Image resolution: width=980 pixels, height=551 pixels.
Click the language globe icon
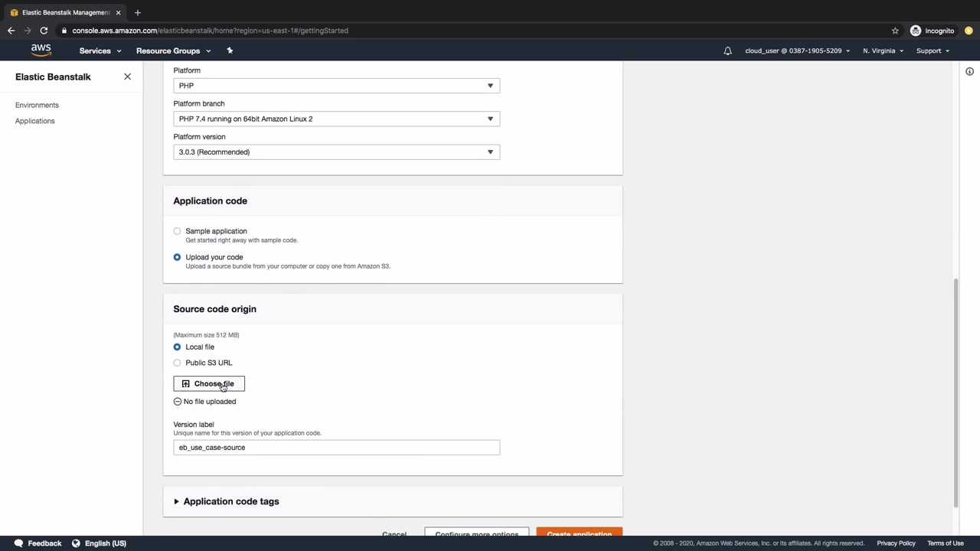(x=76, y=543)
